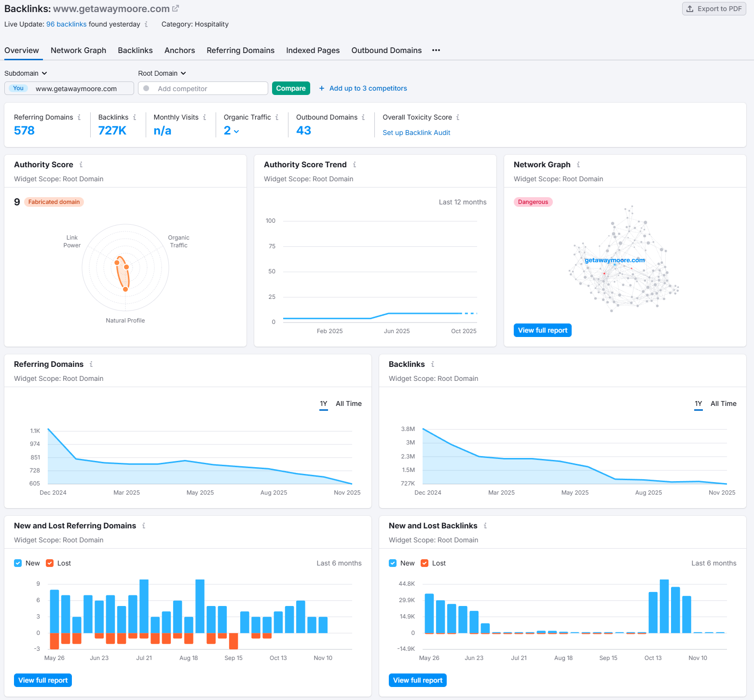The width and height of the screenshot is (754, 700).
Task: Click info icon next to Overall Toxicity Score
Action: click(x=458, y=117)
